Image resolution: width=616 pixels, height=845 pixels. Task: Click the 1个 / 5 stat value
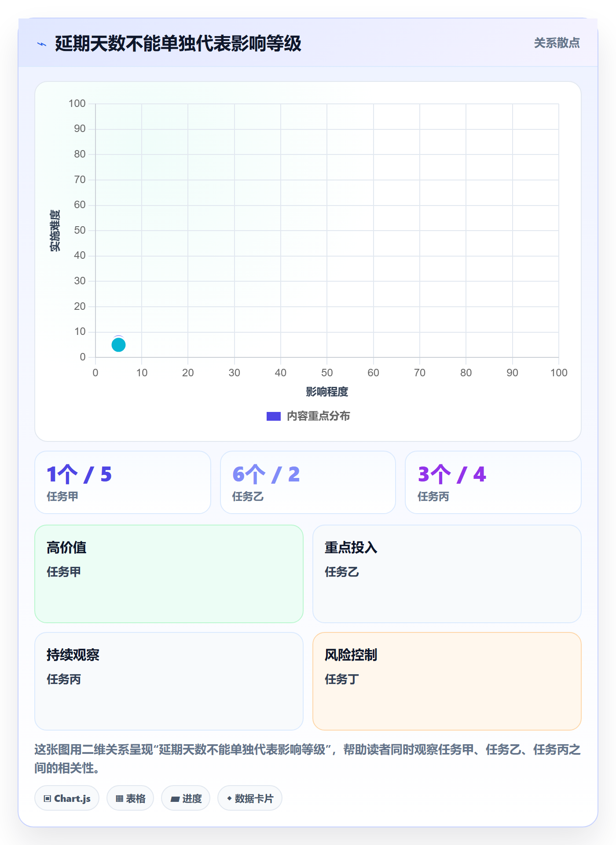[x=79, y=474]
